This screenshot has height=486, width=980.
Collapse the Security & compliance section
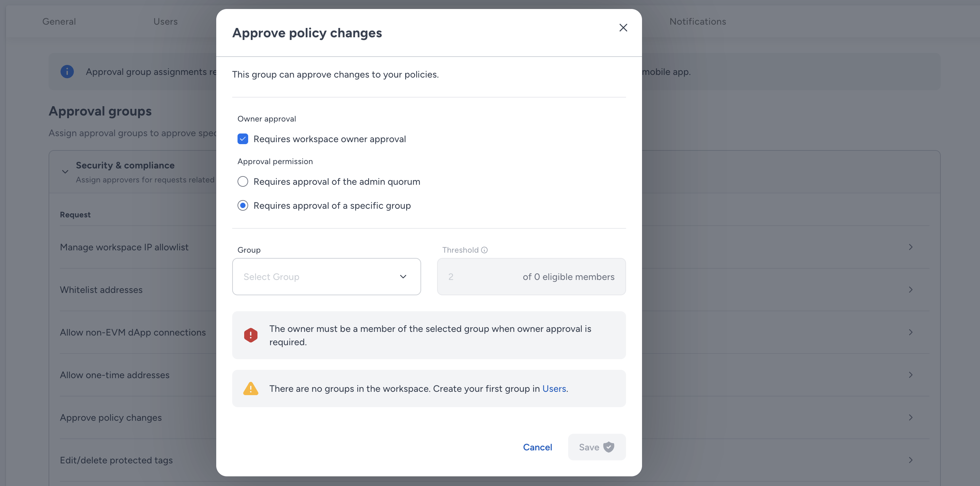point(65,172)
